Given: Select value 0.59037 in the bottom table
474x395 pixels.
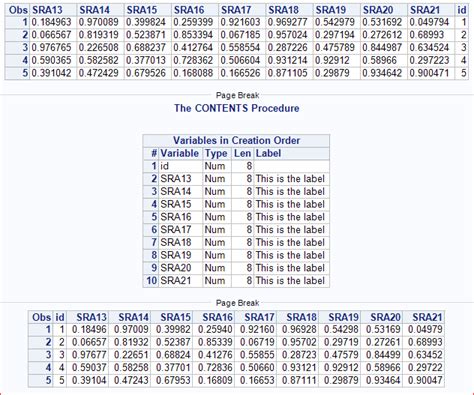Looking at the screenshot, I should point(89,368).
